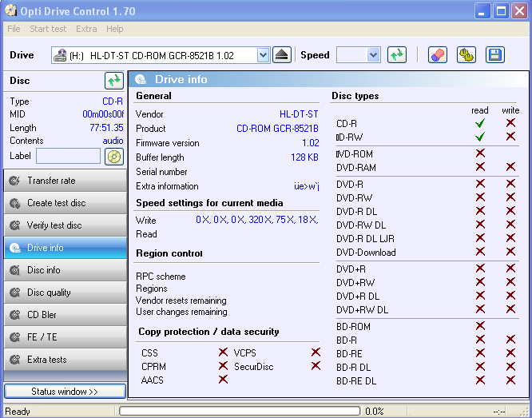
Task: Click the erase disc eraser icon
Action: [437, 55]
